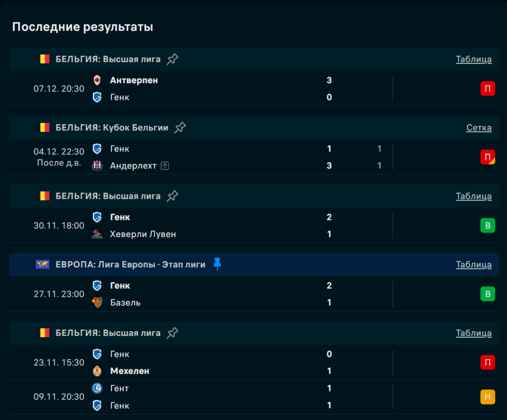The width and height of the screenshot is (507, 420).
Task: Click the advancing arrow icon beside Андерлехт
Action: point(165,166)
